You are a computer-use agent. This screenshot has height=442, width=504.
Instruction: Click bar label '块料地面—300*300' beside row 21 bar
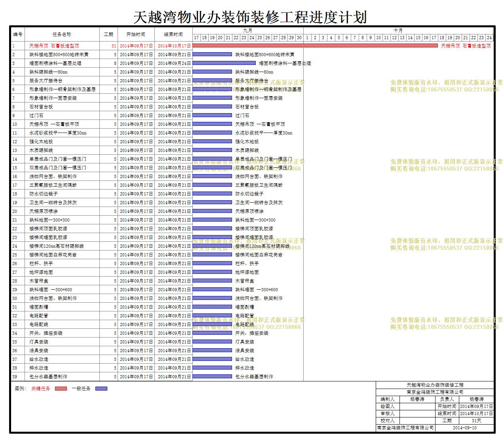(255, 220)
